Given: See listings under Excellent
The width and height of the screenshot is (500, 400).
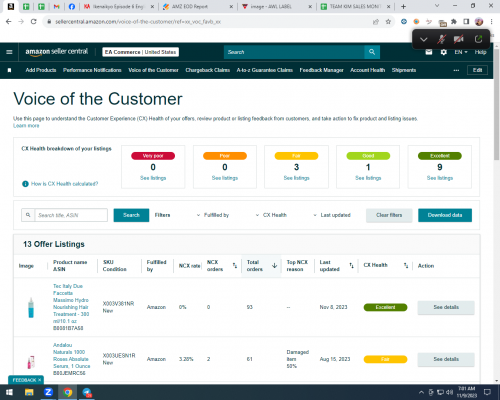Looking at the screenshot, I should pyautogui.click(x=440, y=178).
